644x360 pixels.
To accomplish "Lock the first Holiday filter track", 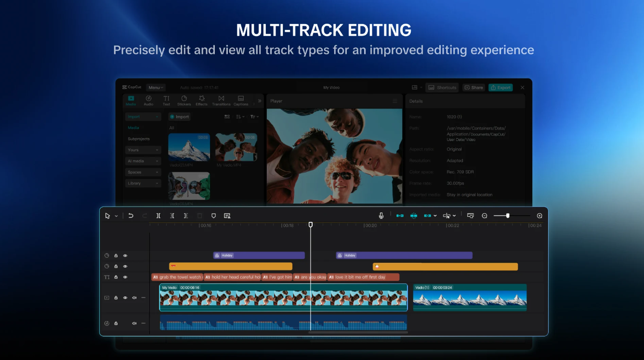I will click(x=116, y=256).
